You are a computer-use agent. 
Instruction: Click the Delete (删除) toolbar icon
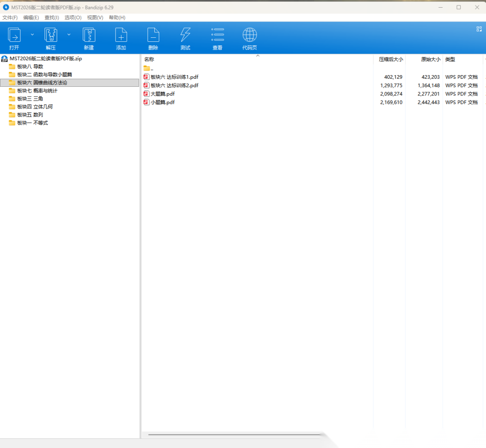pos(153,35)
